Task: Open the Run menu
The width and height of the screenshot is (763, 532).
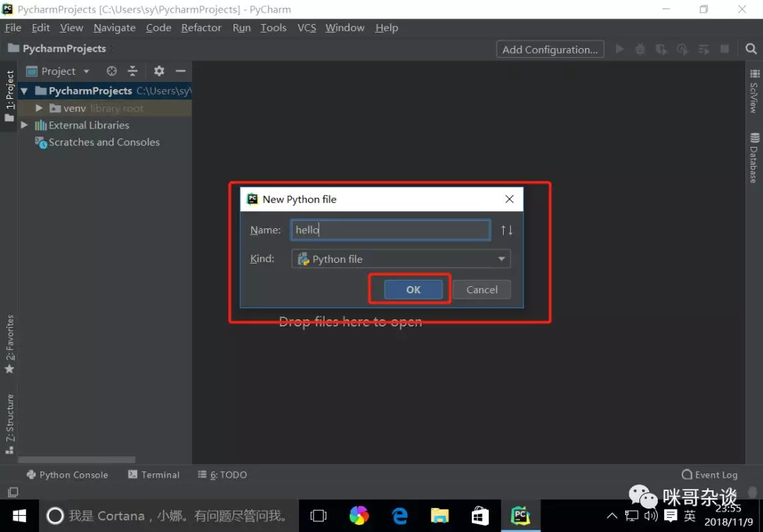Action: click(x=242, y=28)
